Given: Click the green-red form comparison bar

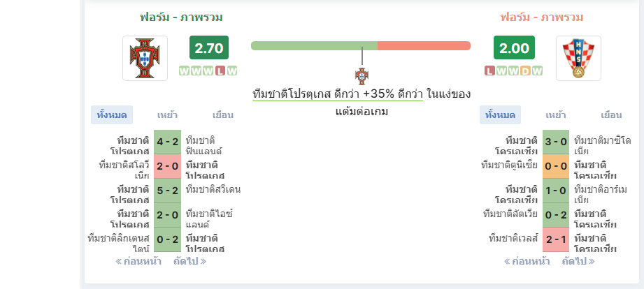Looking at the screenshot, I should tap(361, 45).
